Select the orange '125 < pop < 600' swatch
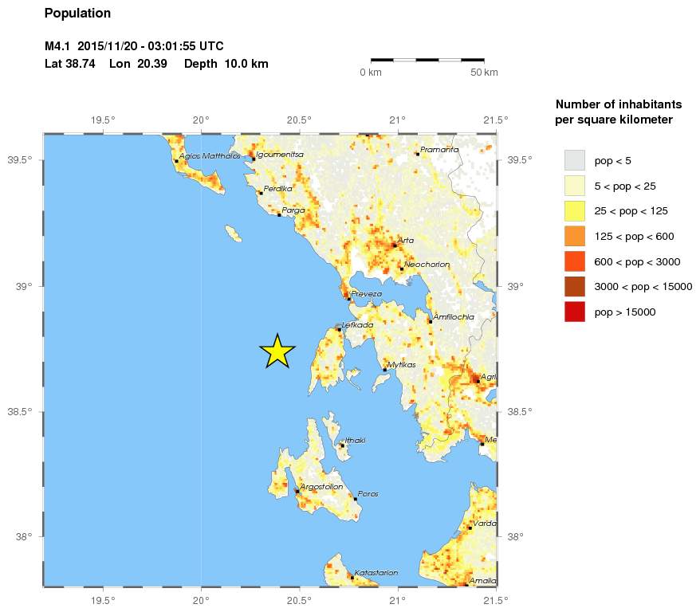Screen dimensions: 700x612 574,236
